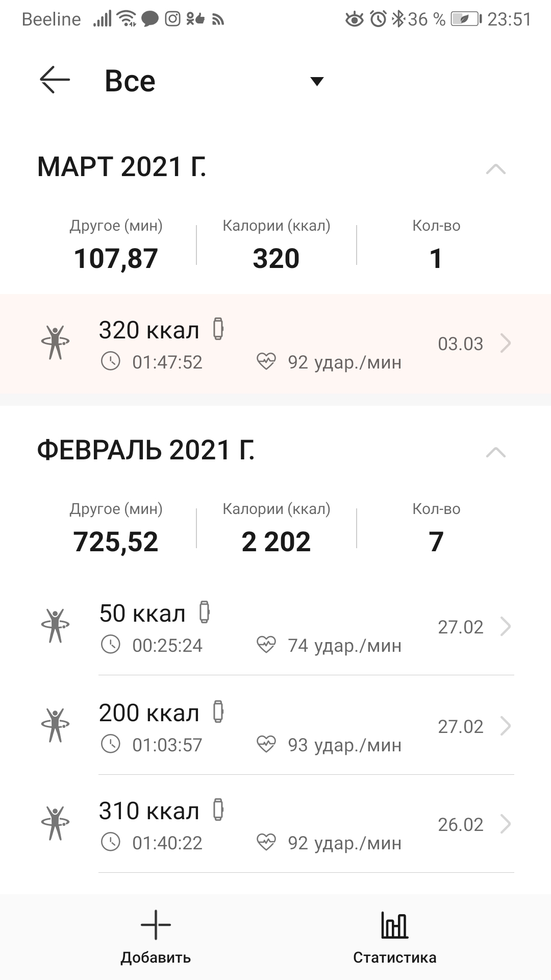Tap the Калории 2 202 February summary

pos(276,531)
